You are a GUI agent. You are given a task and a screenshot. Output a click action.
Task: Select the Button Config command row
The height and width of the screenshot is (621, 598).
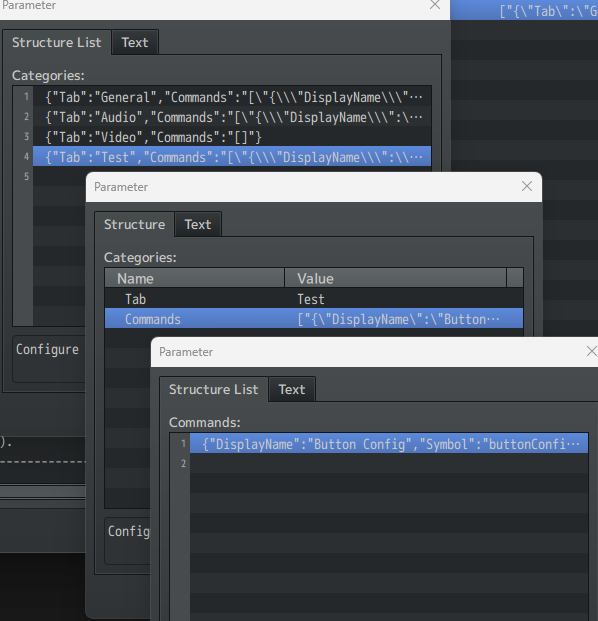[x=389, y=444]
